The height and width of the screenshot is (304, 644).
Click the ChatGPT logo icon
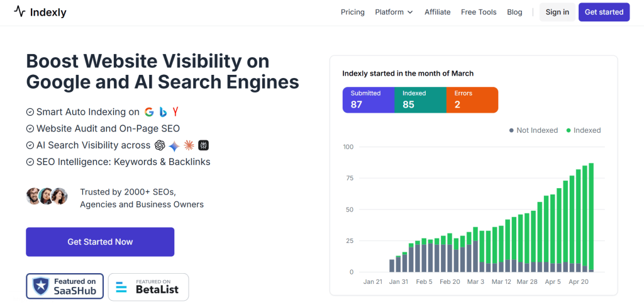(x=160, y=145)
